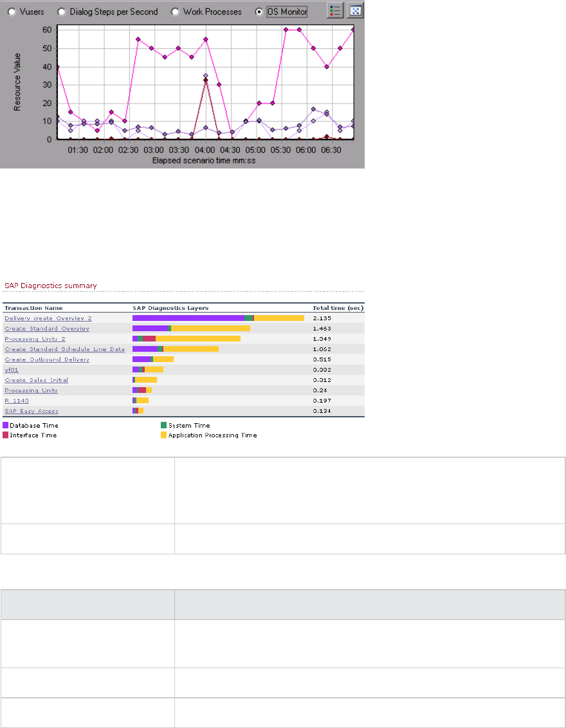Click the Database Time purple legend swatch

tap(6, 425)
